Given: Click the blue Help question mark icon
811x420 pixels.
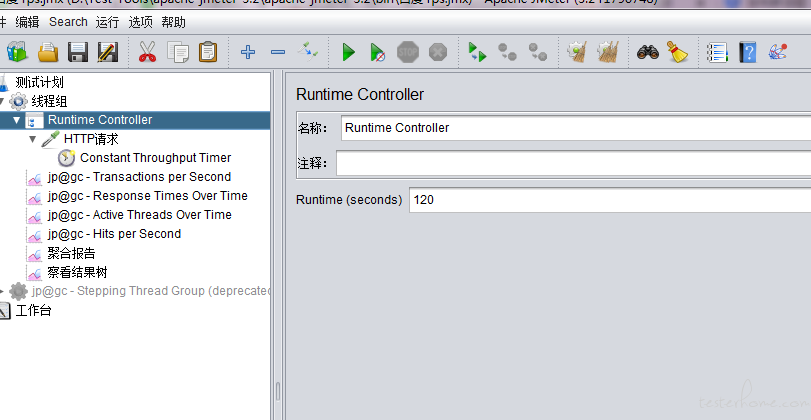Looking at the screenshot, I should pos(747,52).
